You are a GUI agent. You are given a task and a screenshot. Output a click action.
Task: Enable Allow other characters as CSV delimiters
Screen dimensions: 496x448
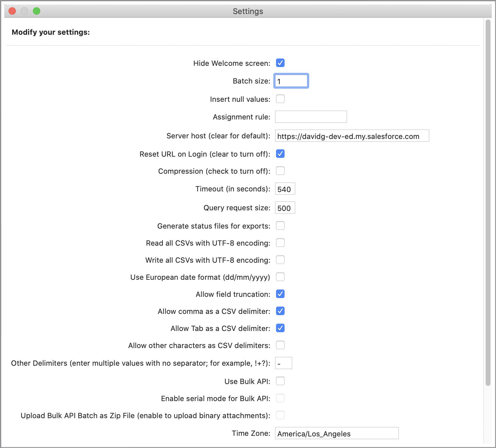(x=280, y=345)
